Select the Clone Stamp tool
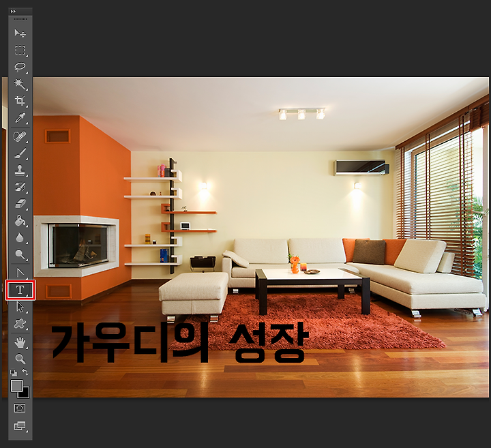 [x=20, y=170]
